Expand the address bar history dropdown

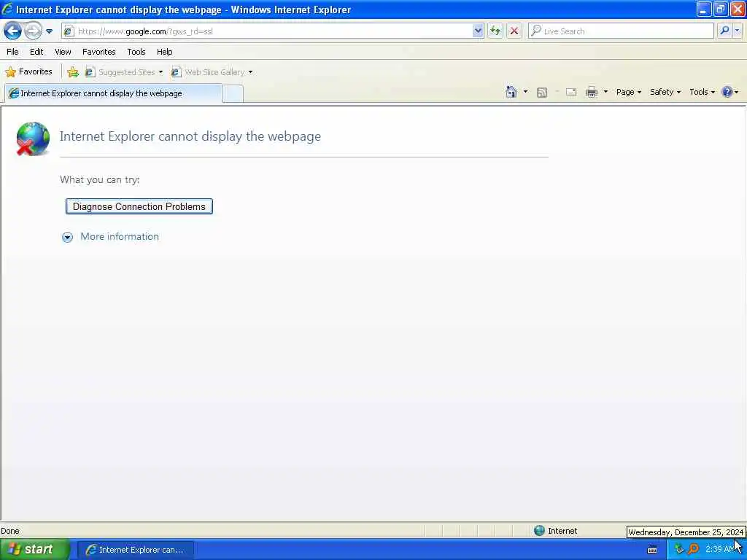tap(478, 31)
